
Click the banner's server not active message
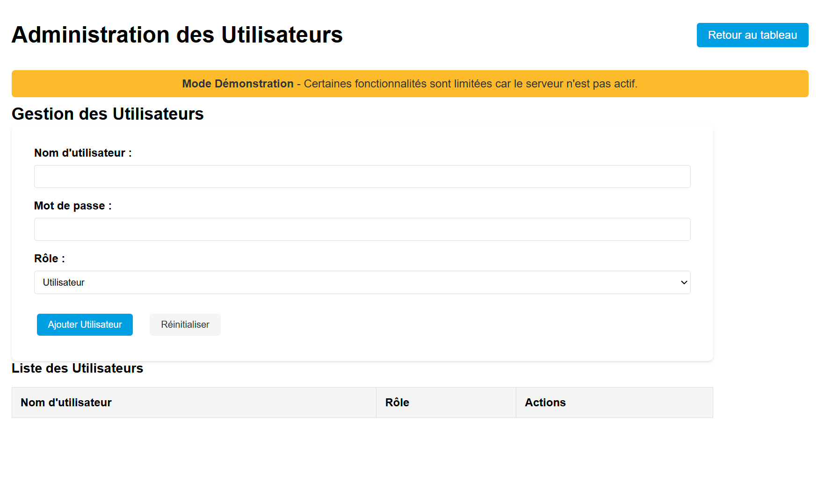click(470, 84)
